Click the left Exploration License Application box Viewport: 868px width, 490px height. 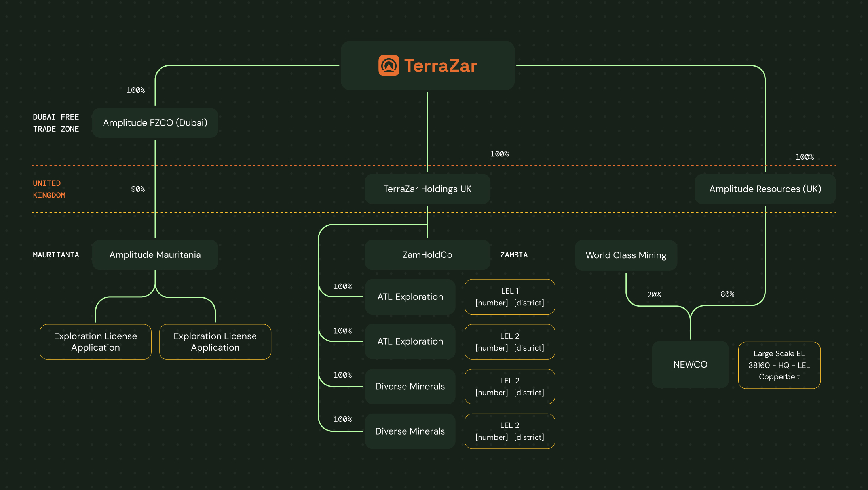95,341
